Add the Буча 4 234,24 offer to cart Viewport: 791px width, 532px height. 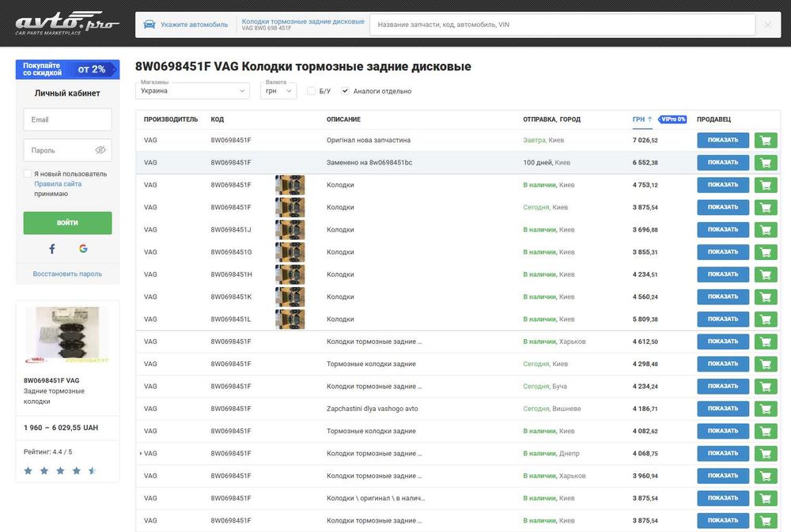pyautogui.click(x=765, y=386)
